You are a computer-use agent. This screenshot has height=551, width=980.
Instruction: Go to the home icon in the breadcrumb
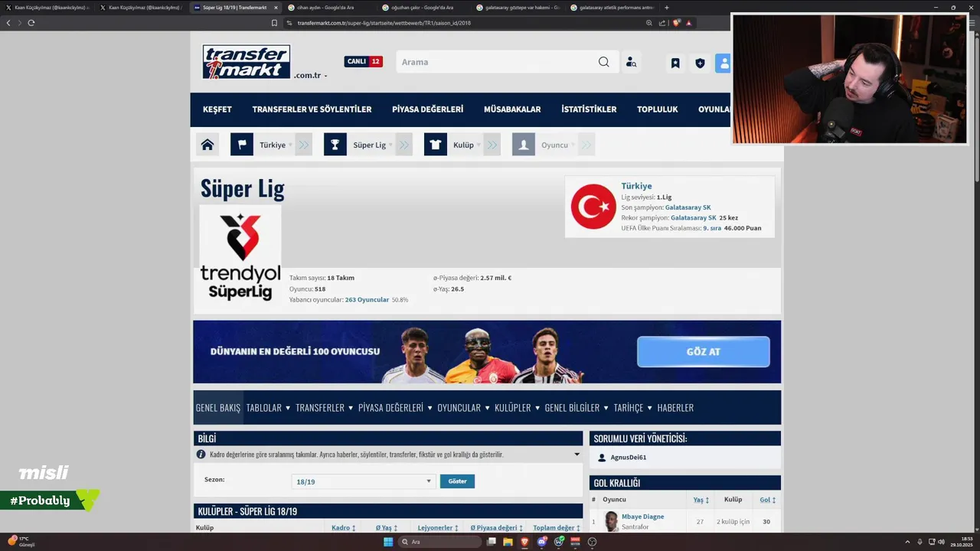click(x=207, y=145)
